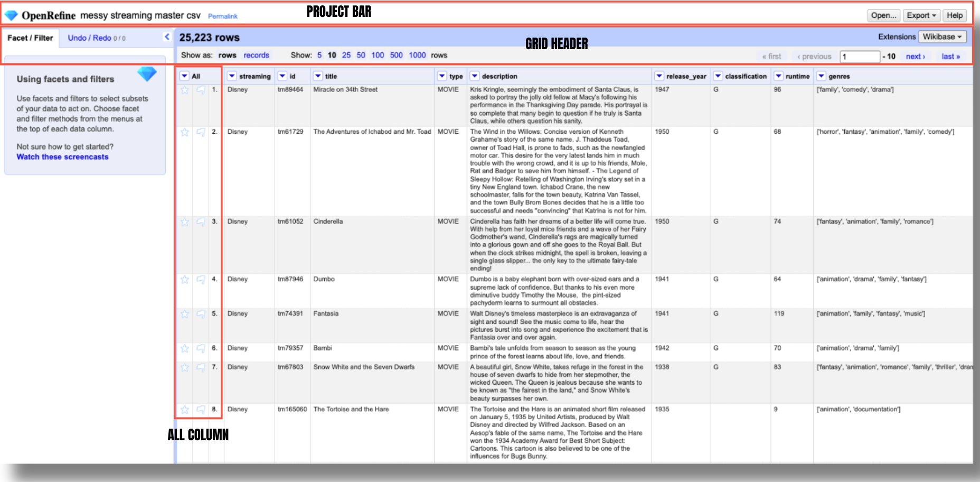The width and height of the screenshot is (980, 482).
Task: Select the 1947 release year cell
Action: [x=662, y=90]
